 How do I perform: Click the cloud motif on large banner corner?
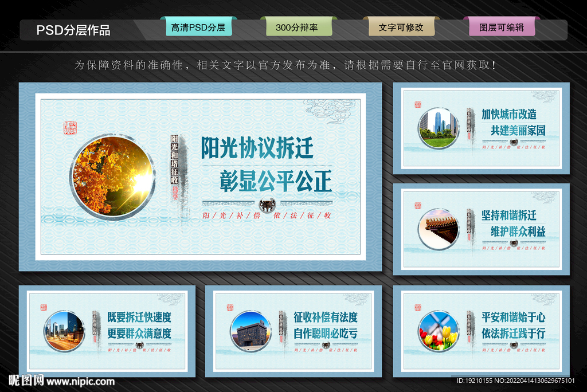click(x=329, y=111)
